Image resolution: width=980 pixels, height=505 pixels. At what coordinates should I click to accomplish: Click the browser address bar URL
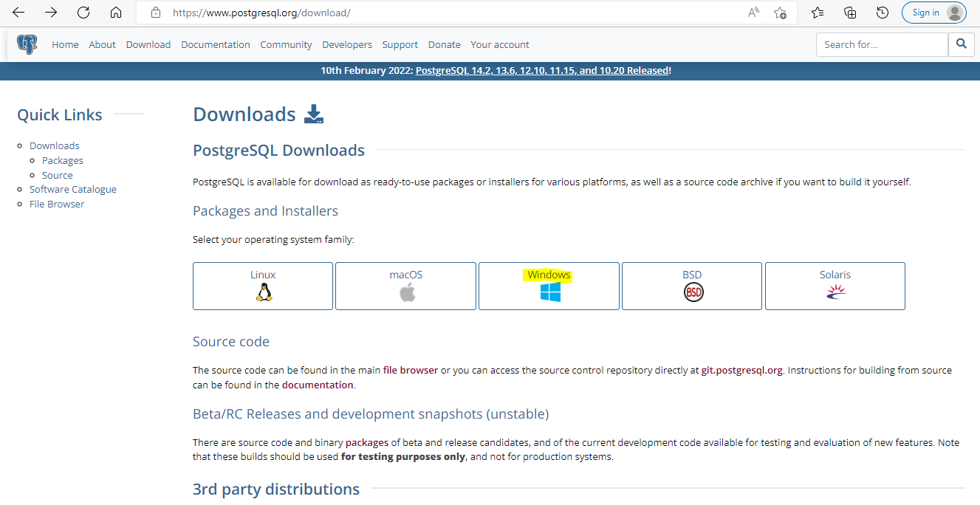[261, 13]
